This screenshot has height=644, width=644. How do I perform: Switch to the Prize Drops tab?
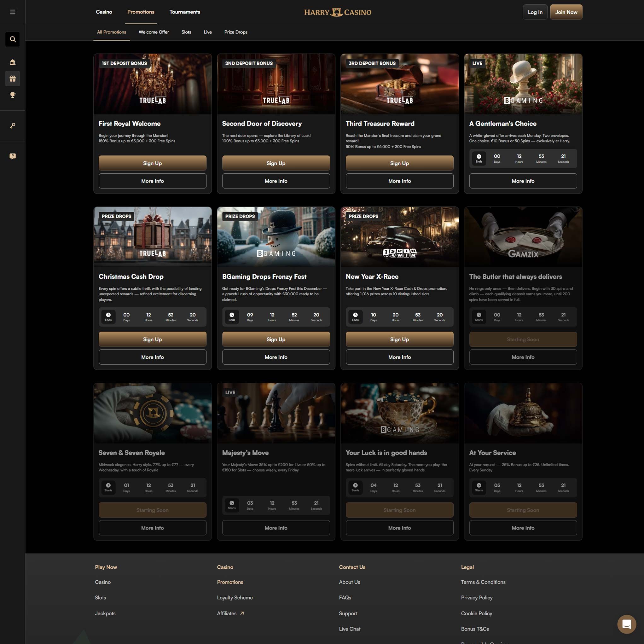[236, 32]
